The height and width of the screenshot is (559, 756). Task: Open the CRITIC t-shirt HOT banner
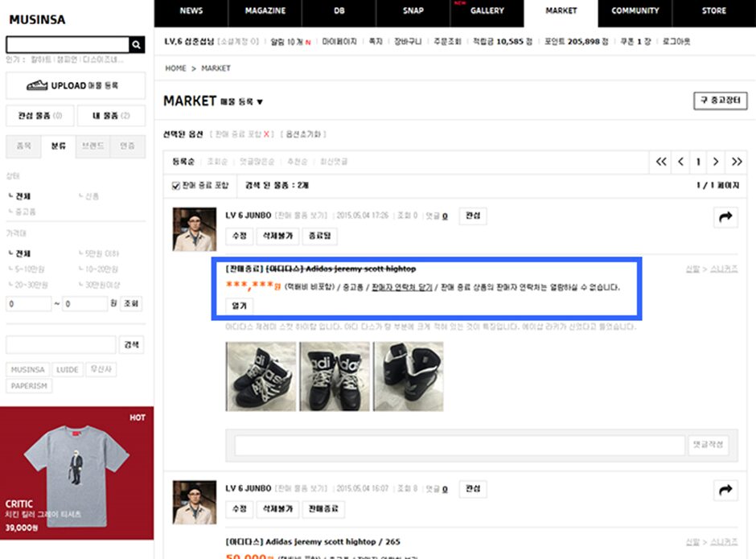(76, 473)
